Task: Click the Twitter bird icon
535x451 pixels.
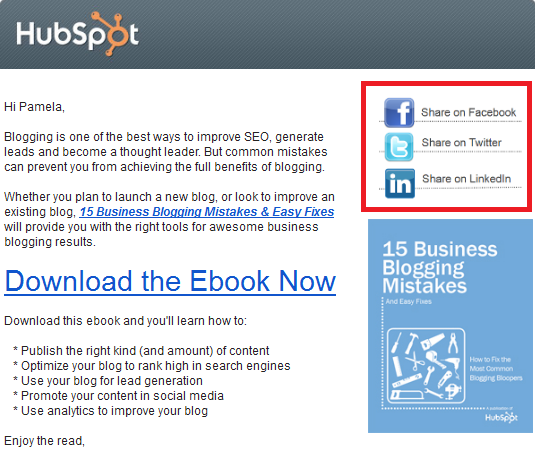Action: click(399, 147)
